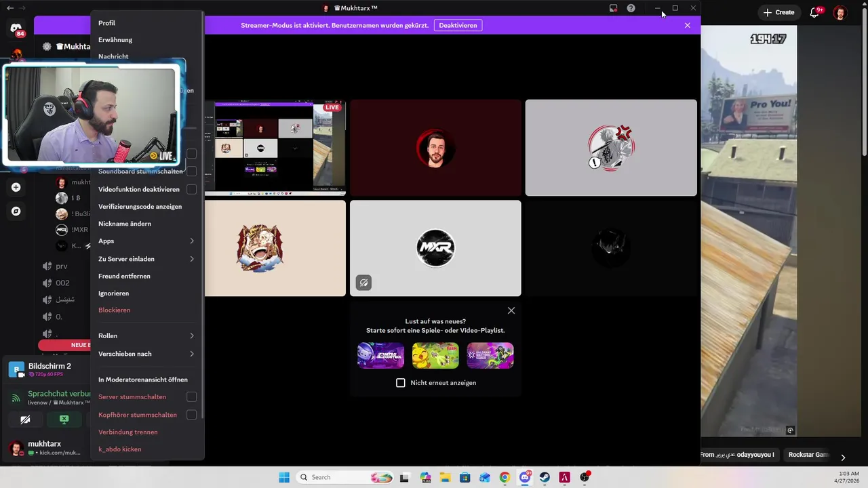
Task: Click the Nitro Control playlist thumbnail
Action: pos(380,355)
